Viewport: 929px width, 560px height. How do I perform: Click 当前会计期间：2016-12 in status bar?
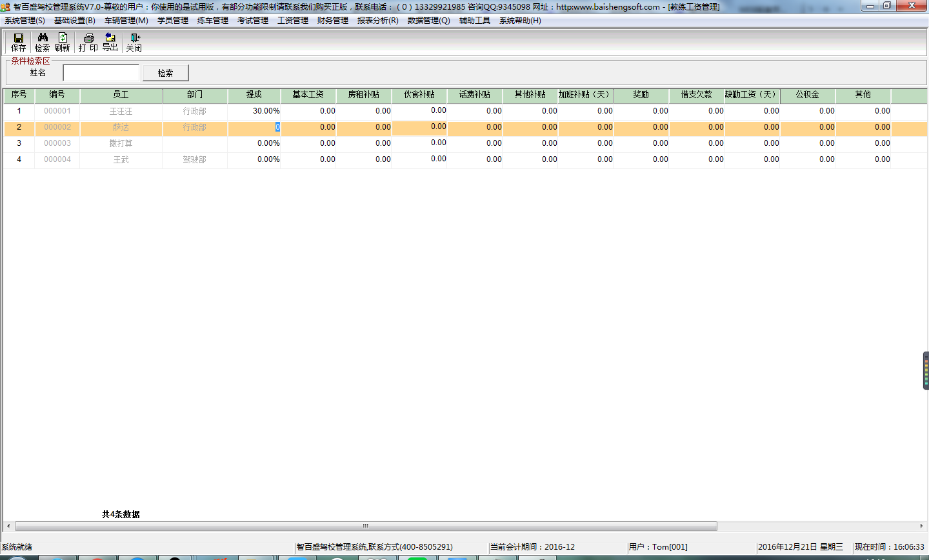coord(532,547)
